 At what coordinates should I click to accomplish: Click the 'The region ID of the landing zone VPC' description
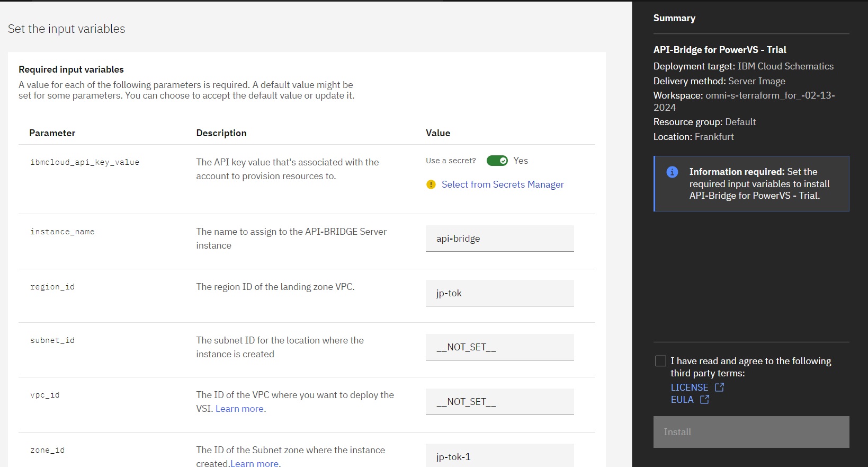(x=275, y=287)
